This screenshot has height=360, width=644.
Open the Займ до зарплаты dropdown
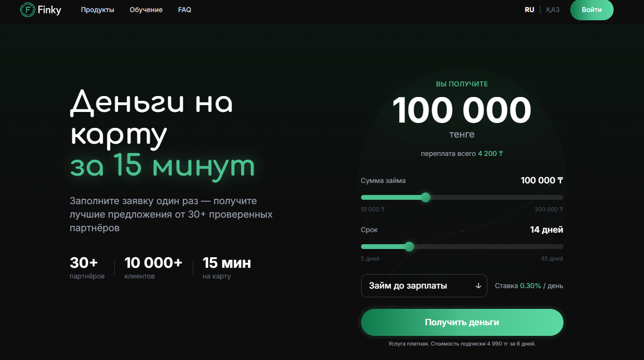point(424,286)
